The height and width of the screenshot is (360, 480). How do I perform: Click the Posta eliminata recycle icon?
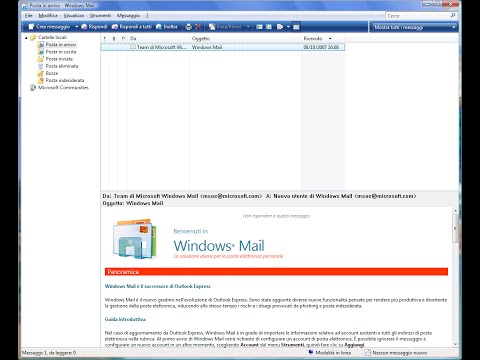pos(41,66)
